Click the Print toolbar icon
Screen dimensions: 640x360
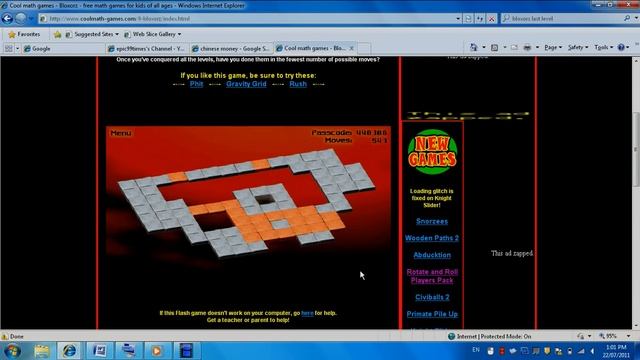point(527,48)
